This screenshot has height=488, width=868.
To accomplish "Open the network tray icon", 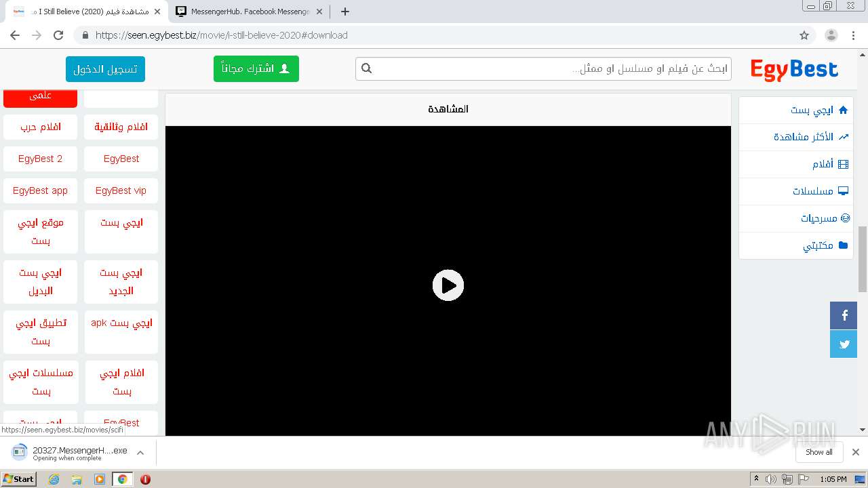I will 787,479.
